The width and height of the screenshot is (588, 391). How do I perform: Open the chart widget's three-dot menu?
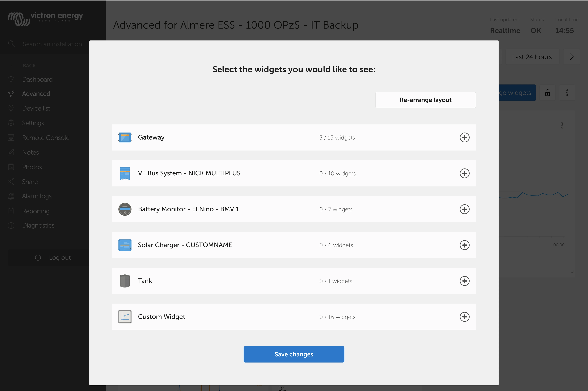[562, 125]
